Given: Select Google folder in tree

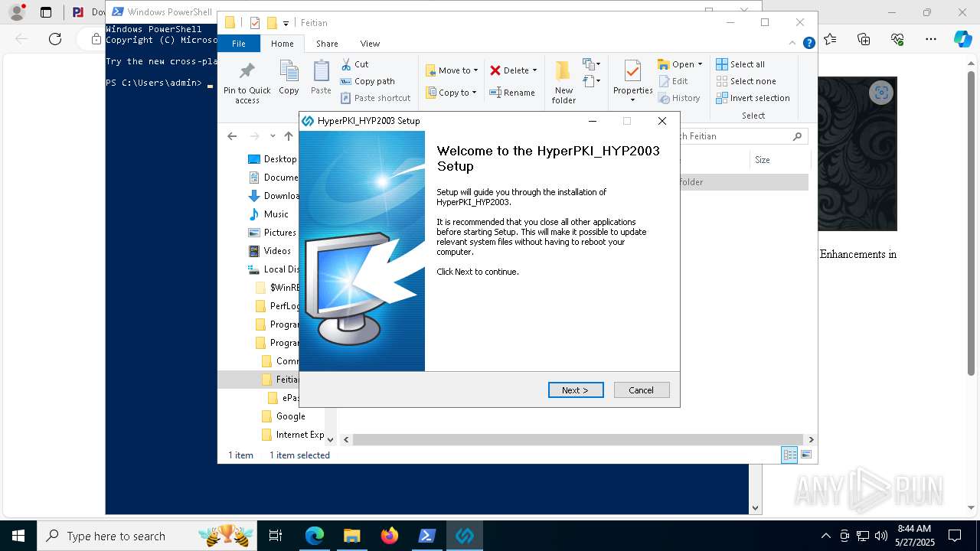Looking at the screenshot, I should (x=283, y=416).
